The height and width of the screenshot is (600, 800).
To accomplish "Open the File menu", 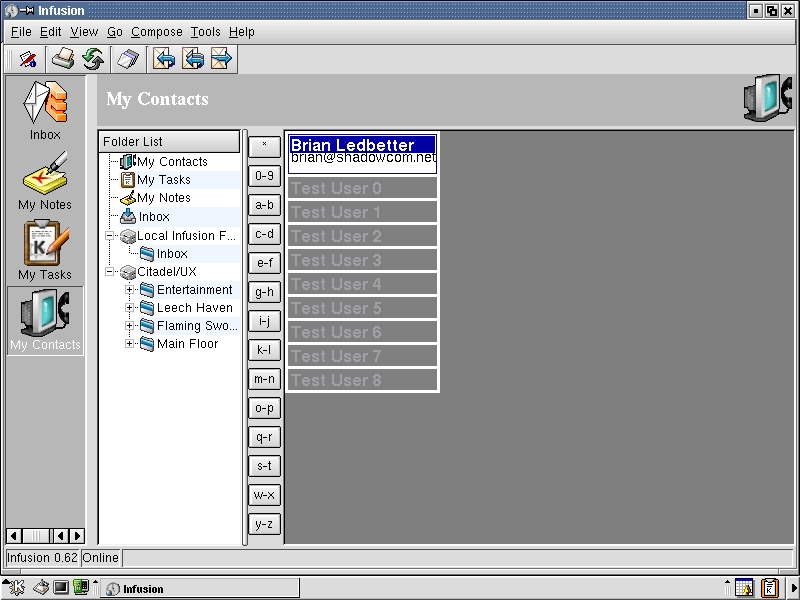I will click(x=21, y=32).
